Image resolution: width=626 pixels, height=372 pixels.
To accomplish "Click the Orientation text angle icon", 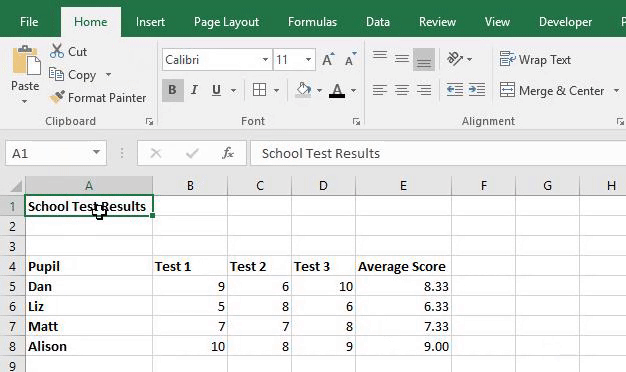I will [455, 59].
